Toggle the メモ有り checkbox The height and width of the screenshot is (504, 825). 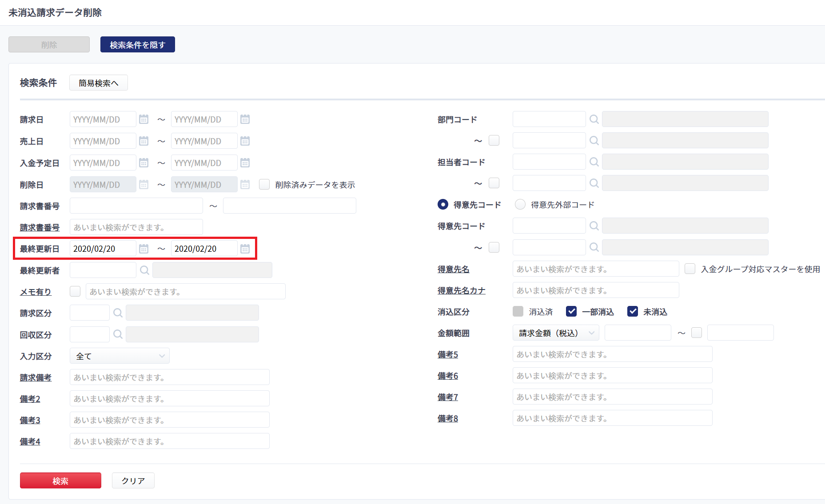75,291
